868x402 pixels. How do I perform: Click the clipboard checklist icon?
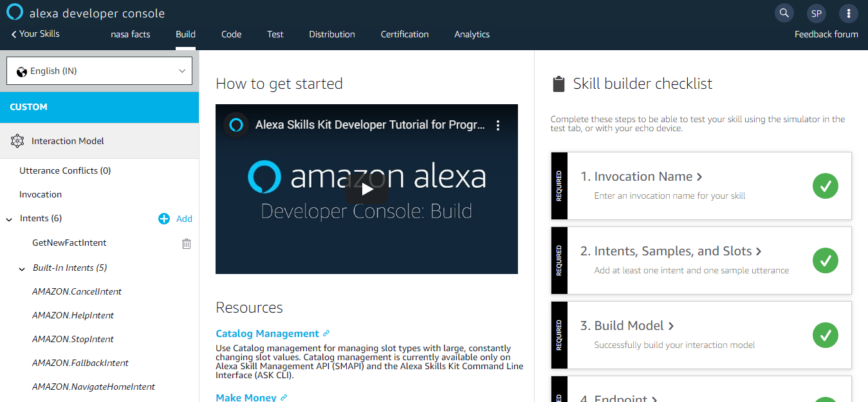point(559,84)
